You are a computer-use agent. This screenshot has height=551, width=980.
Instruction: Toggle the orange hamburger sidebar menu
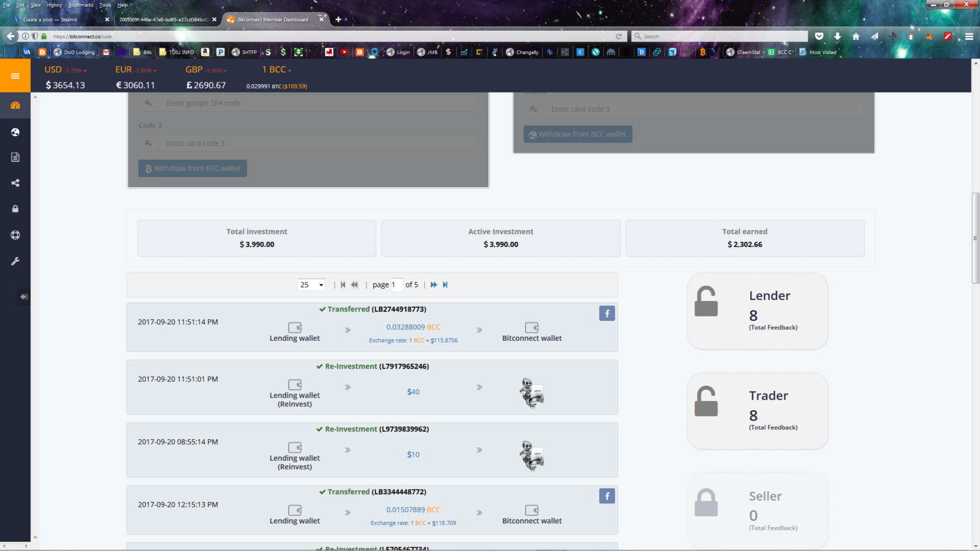click(x=15, y=76)
